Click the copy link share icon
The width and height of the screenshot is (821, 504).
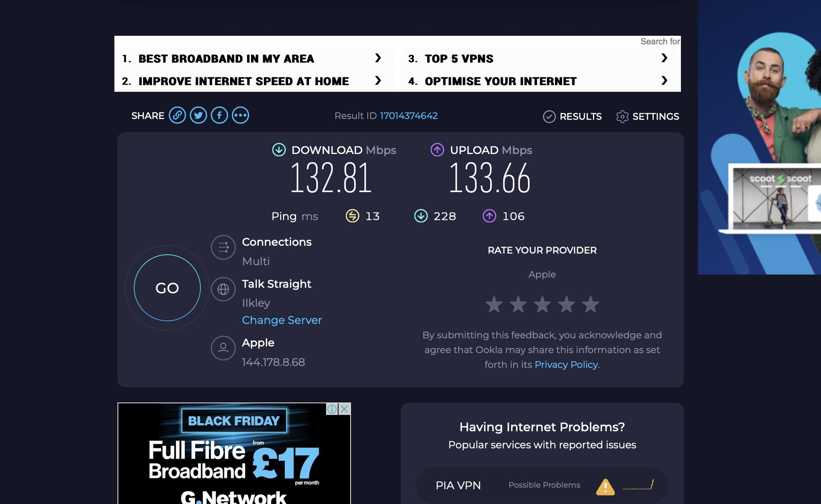pyautogui.click(x=177, y=115)
